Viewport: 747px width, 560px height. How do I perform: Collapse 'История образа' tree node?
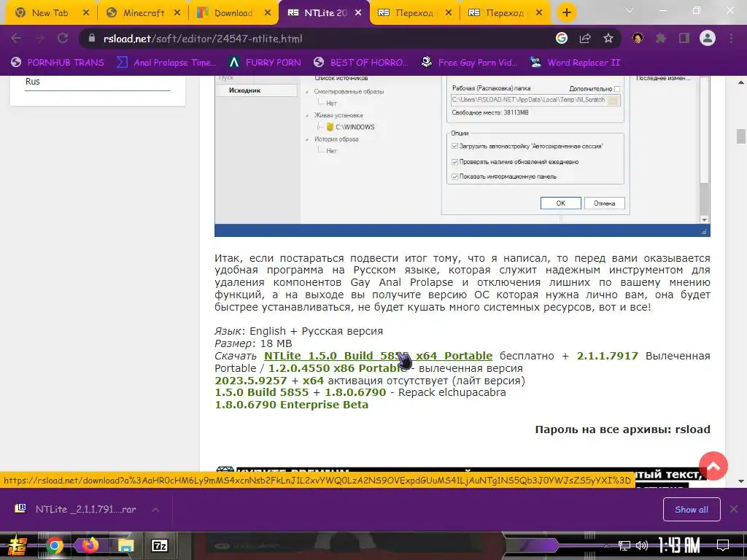[x=307, y=139]
